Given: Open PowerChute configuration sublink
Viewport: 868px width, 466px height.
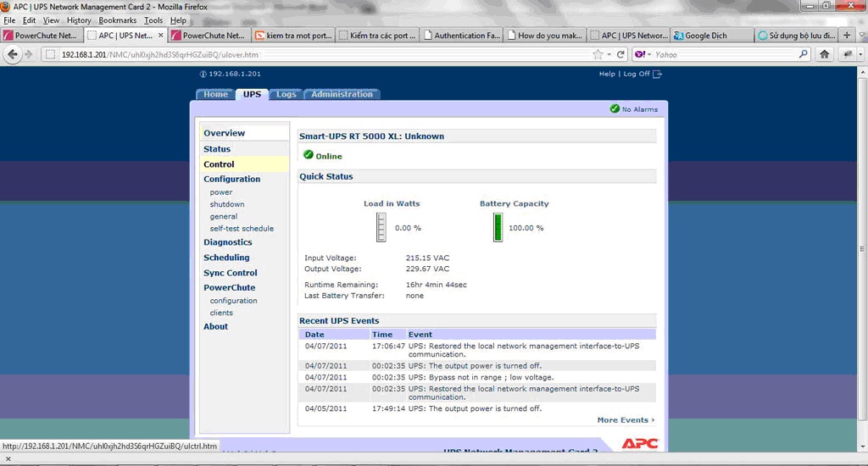Looking at the screenshot, I should (233, 301).
